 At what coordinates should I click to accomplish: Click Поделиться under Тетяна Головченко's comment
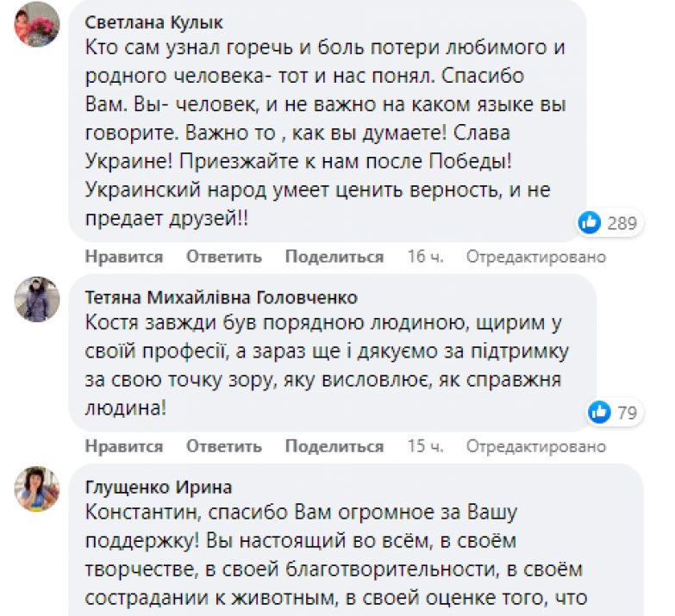pos(334,446)
